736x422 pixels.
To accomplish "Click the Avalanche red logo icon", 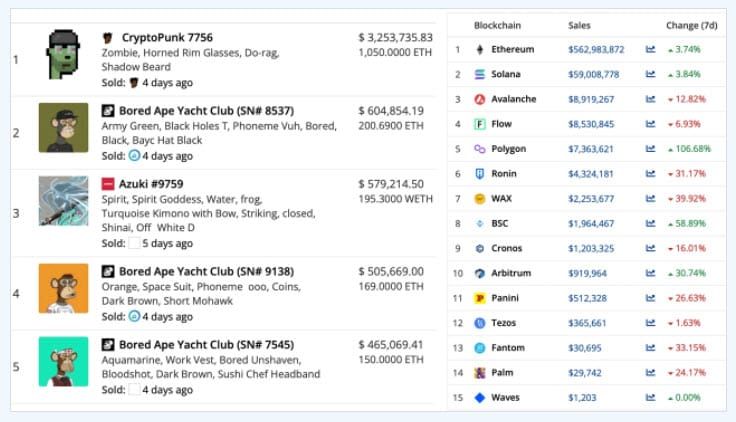I will (479, 99).
